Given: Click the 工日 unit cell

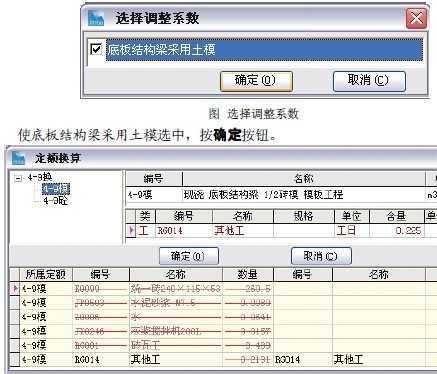Looking at the screenshot, I should (351, 230).
